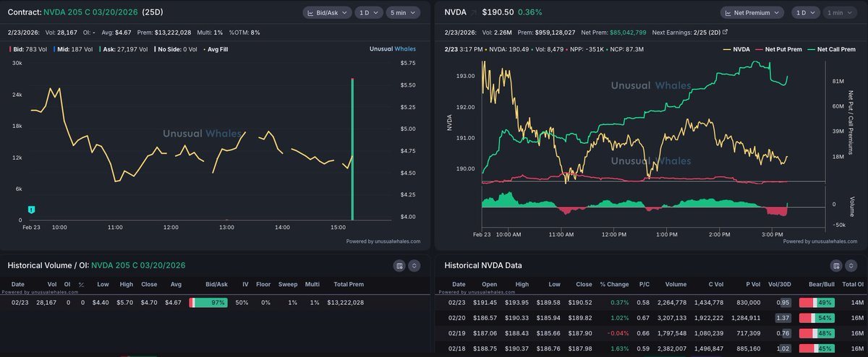868x357 pixels.
Task: Click column settings icon in Historical Volume panel
Action: (x=398, y=265)
